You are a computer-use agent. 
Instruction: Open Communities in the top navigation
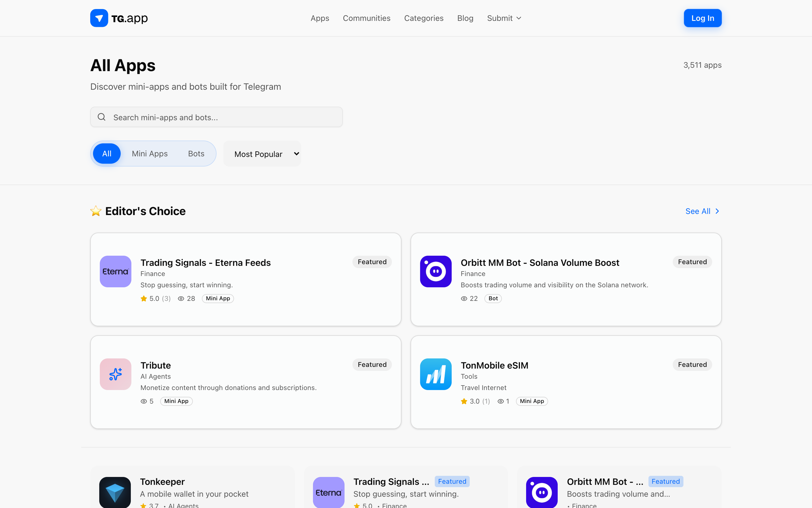point(367,18)
